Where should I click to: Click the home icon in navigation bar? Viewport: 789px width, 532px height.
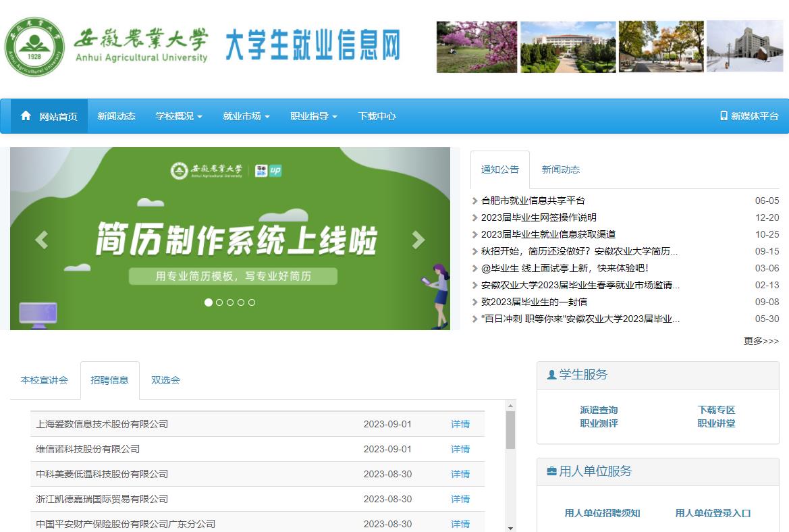point(26,116)
